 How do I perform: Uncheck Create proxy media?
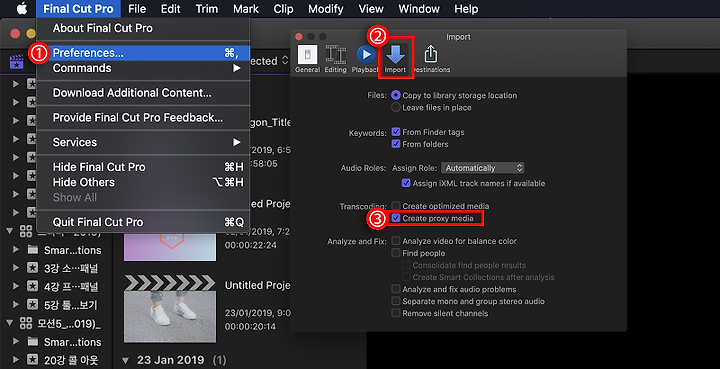[396, 218]
